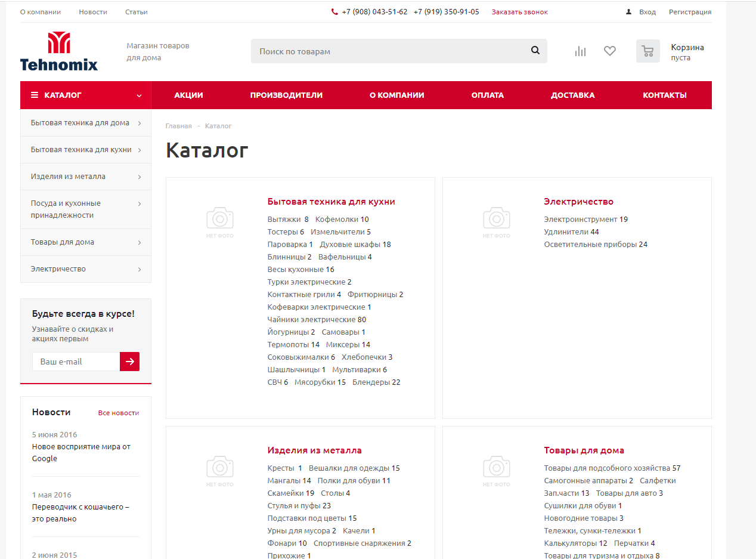756x559 pixels.
Task: Click the Tehnomix logo
Action: pyautogui.click(x=58, y=51)
